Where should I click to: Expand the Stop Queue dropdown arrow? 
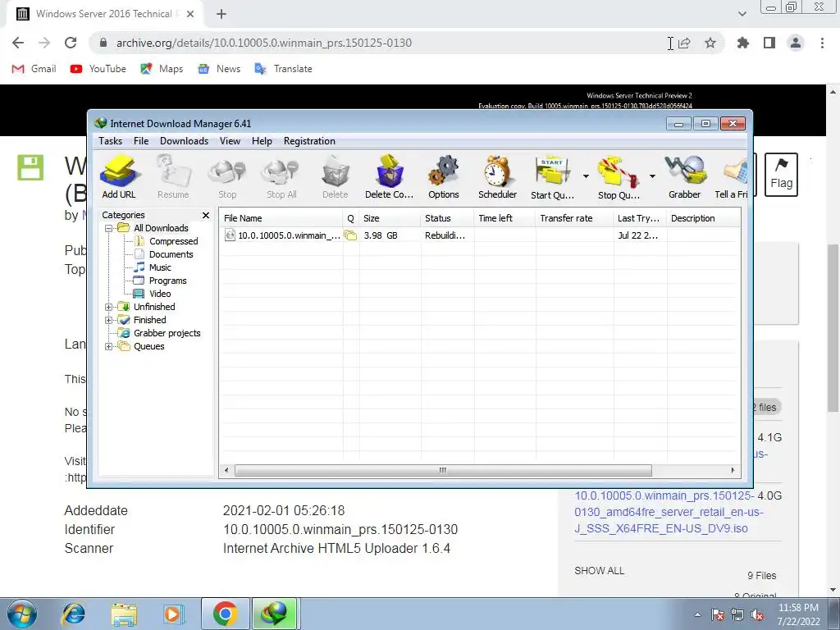pyautogui.click(x=652, y=176)
